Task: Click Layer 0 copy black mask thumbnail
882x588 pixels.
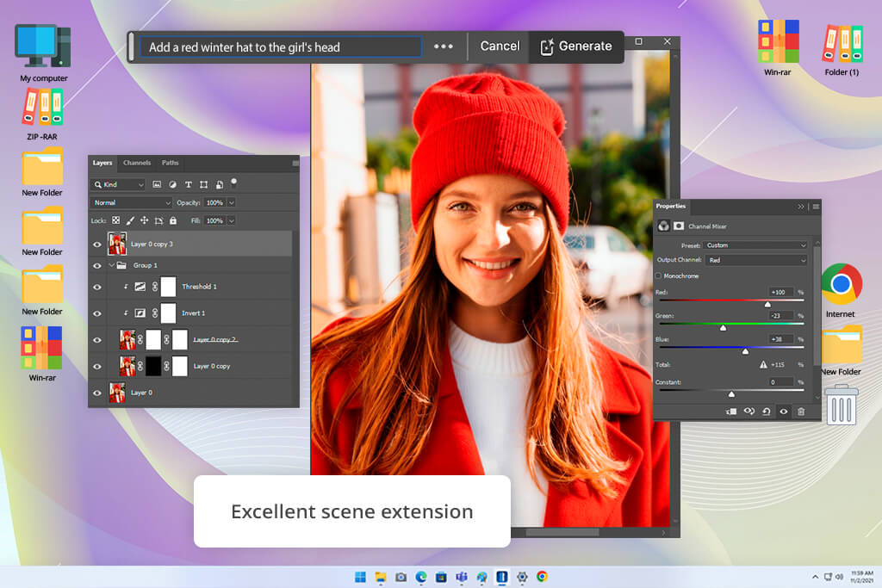Action: [153, 366]
